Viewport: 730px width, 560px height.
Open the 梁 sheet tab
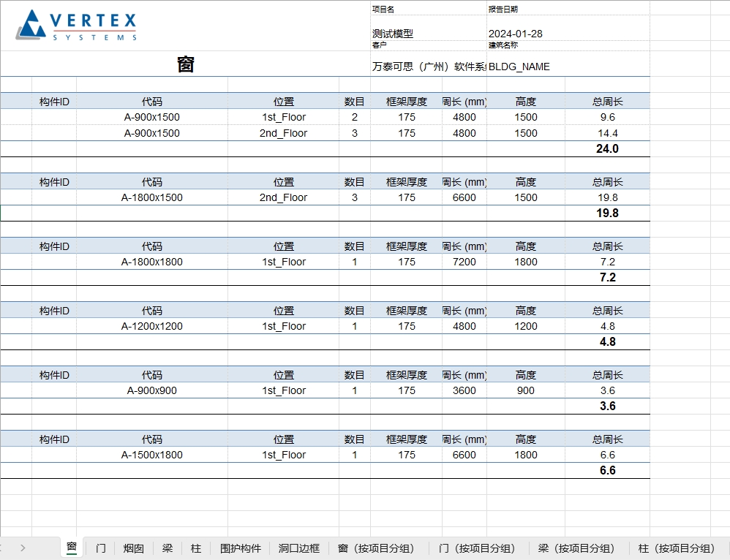(x=168, y=548)
